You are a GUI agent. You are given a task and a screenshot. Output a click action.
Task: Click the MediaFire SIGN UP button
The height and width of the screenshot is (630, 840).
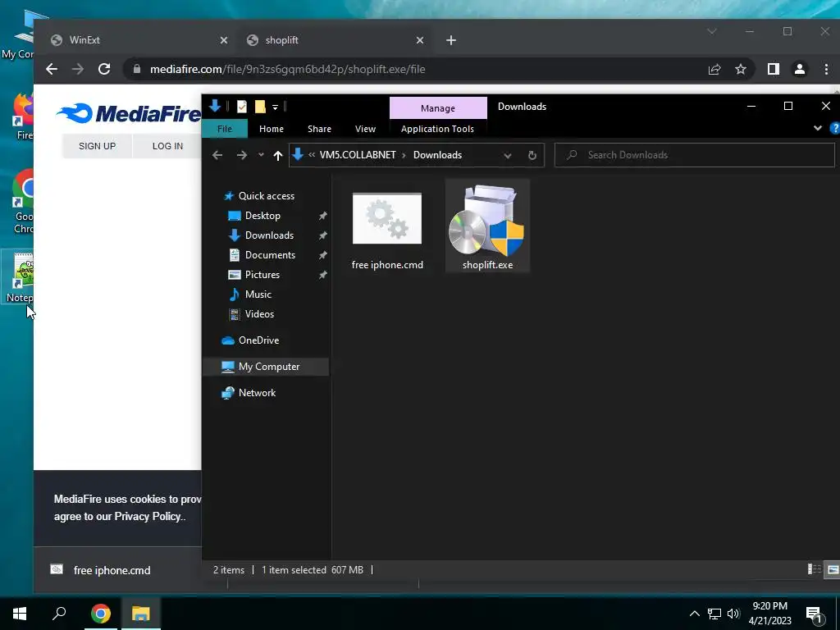point(97,146)
